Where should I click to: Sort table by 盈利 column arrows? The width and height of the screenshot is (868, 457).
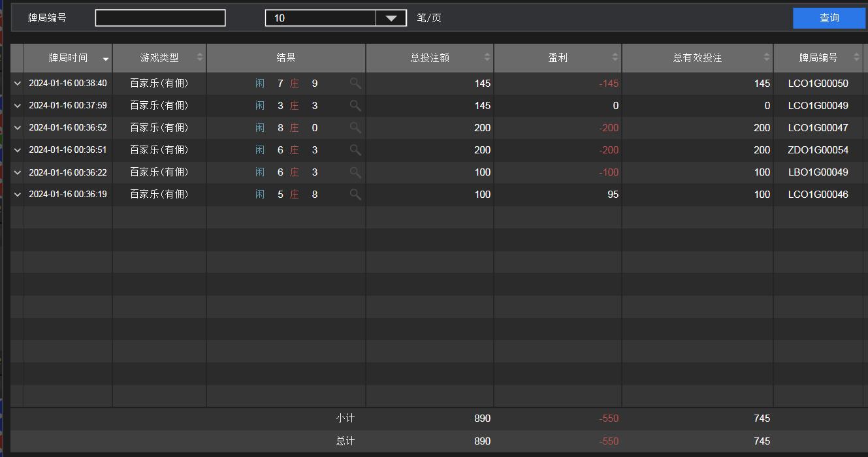coord(615,57)
